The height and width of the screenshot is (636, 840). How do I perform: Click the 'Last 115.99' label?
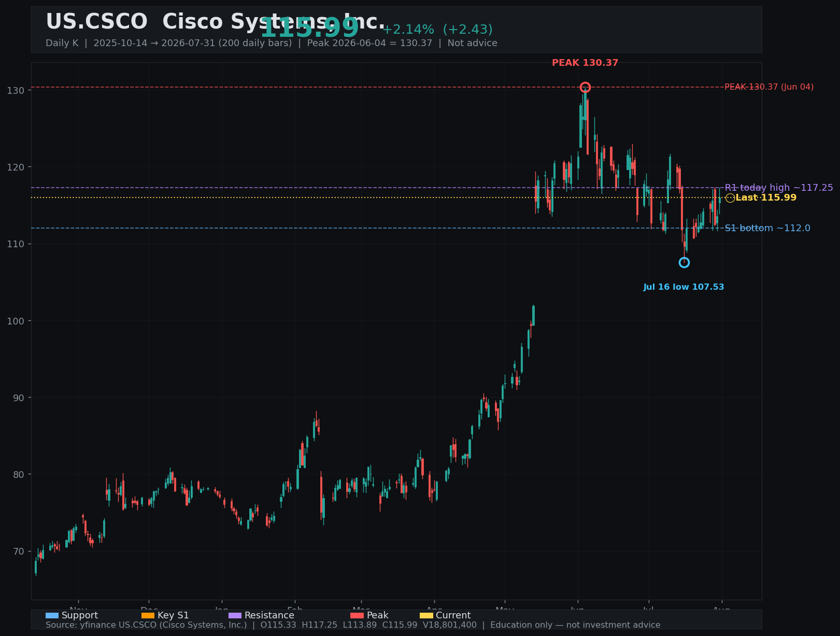[766, 197]
